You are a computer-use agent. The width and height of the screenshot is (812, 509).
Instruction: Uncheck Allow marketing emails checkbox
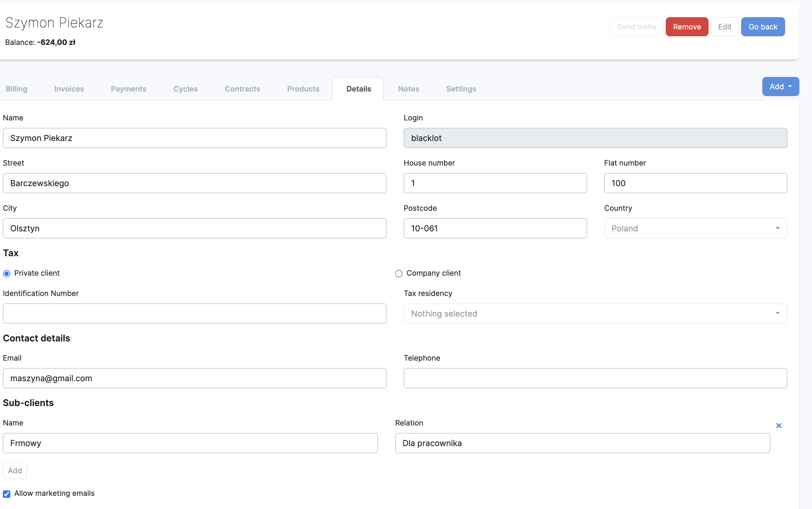point(7,494)
